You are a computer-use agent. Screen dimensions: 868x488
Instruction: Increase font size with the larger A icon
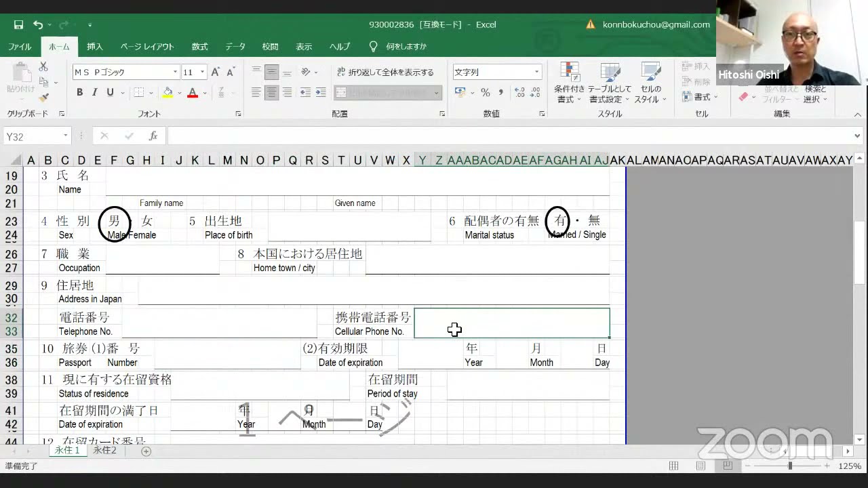[x=215, y=72]
